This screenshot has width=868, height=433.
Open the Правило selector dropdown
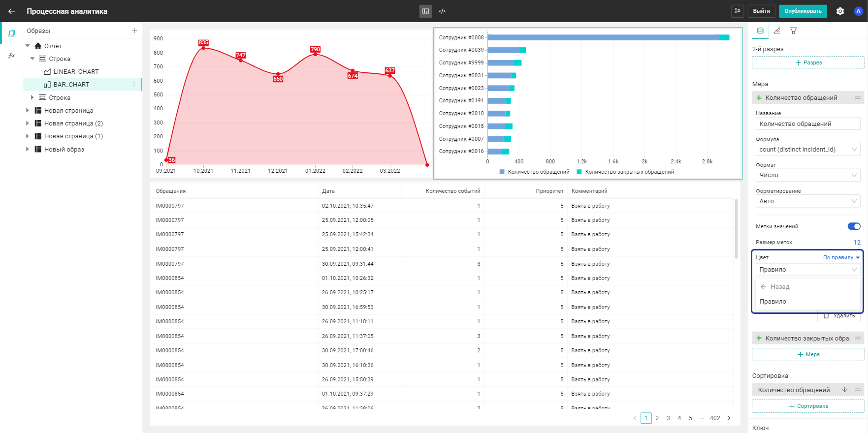click(808, 270)
